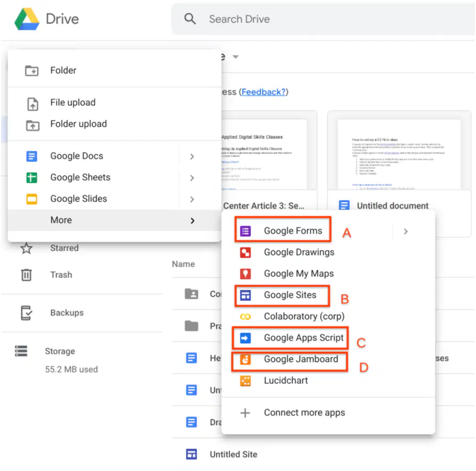Viewport: 476px width, 471px height.
Task: Open Backups in the sidebar
Action: coord(67,313)
